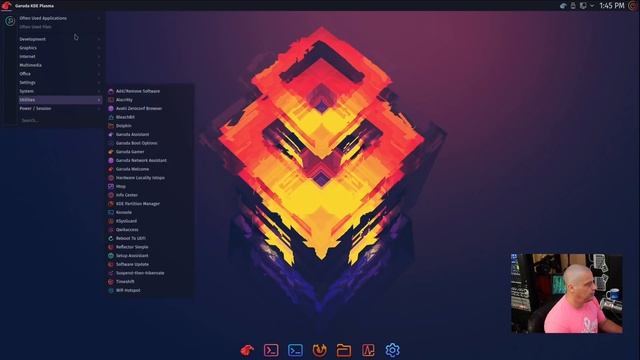Viewport: 640px width, 360px height.
Task: Open the blue terminal icon in the dock
Action: [295, 350]
